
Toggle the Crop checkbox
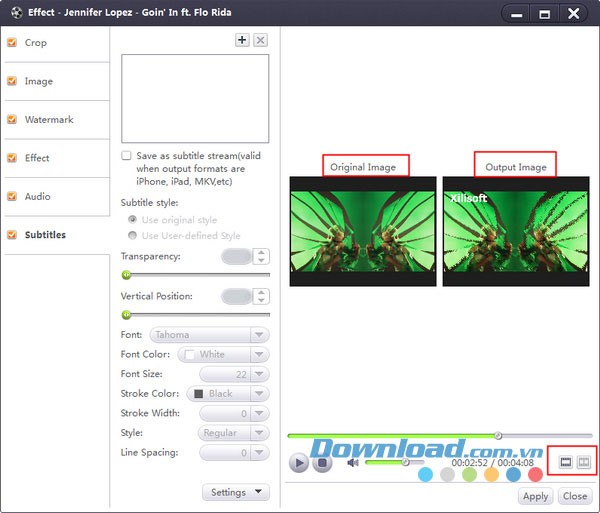pos(12,42)
